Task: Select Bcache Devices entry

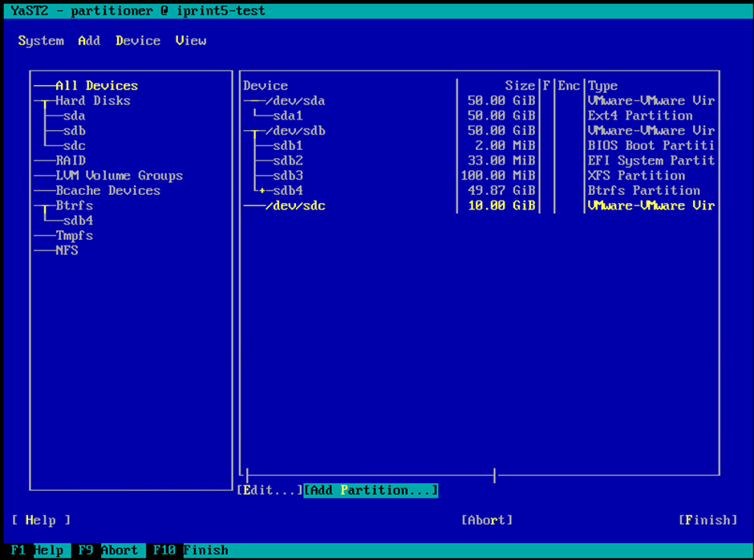Action: [107, 191]
